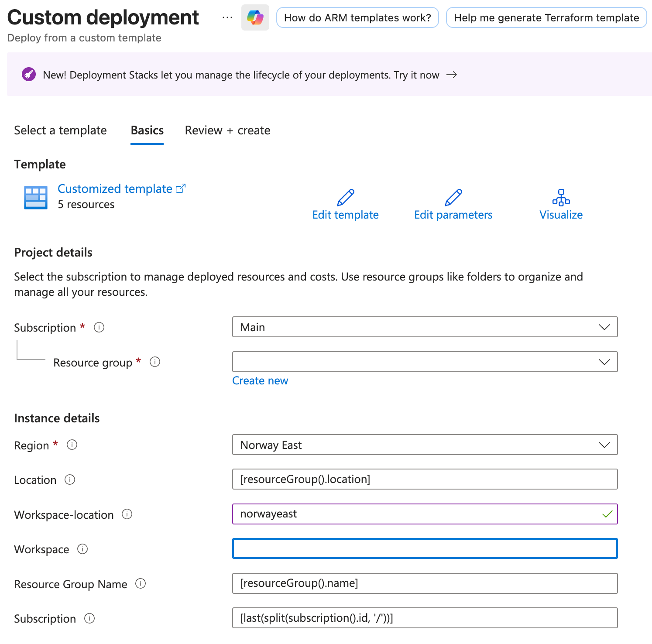652x644 pixels.
Task: Open the Customized template link
Action: coord(115,189)
